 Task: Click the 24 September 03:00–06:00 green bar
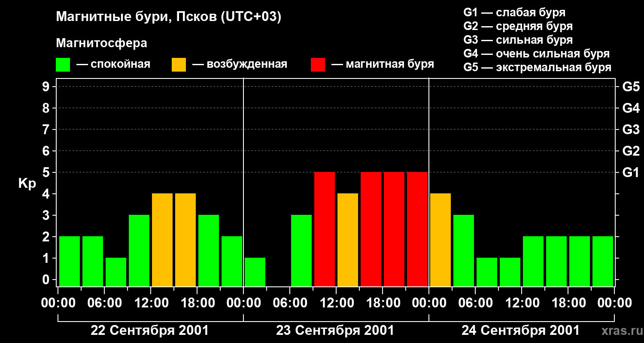click(464, 250)
